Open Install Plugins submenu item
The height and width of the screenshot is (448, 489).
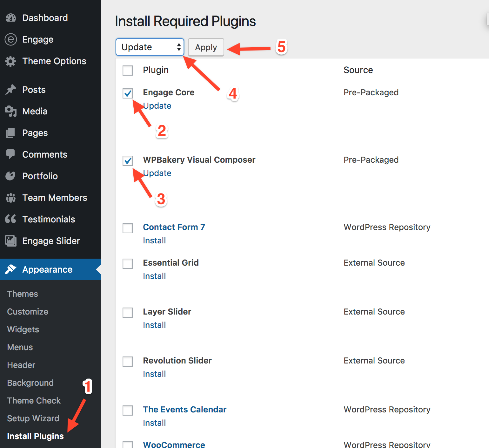pos(36,436)
